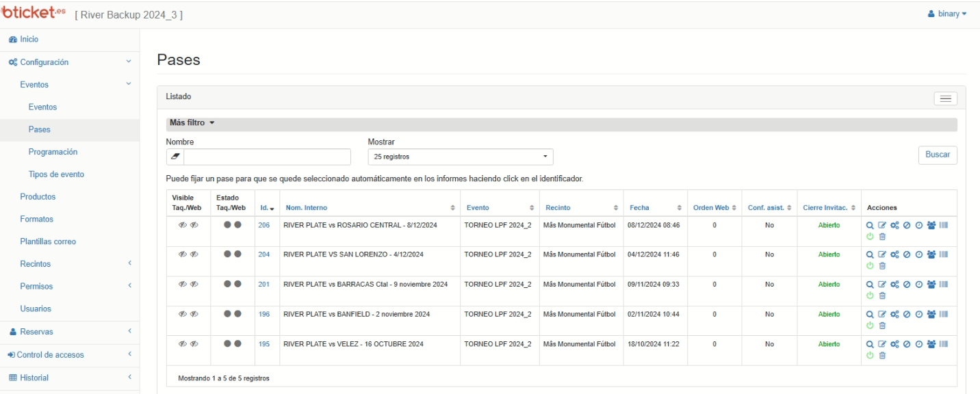The height and width of the screenshot is (394, 980).
Task: Click green power icon in VELEZ row
Action: [870, 356]
